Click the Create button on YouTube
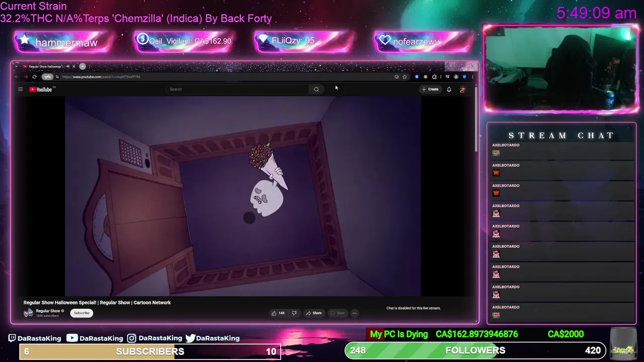The height and width of the screenshot is (362, 644). click(x=430, y=89)
